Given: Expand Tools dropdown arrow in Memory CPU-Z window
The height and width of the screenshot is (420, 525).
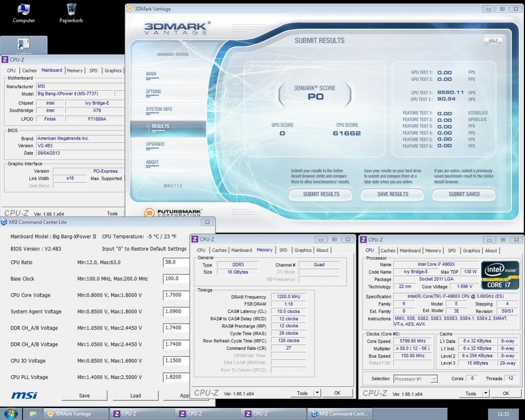Looking at the screenshot, I should [317, 393].
